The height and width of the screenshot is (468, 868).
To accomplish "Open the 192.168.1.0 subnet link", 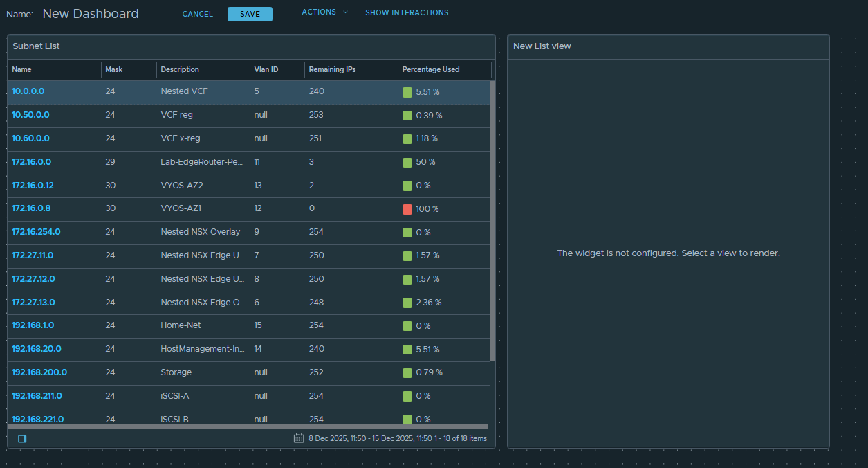I will pos(33,325).
